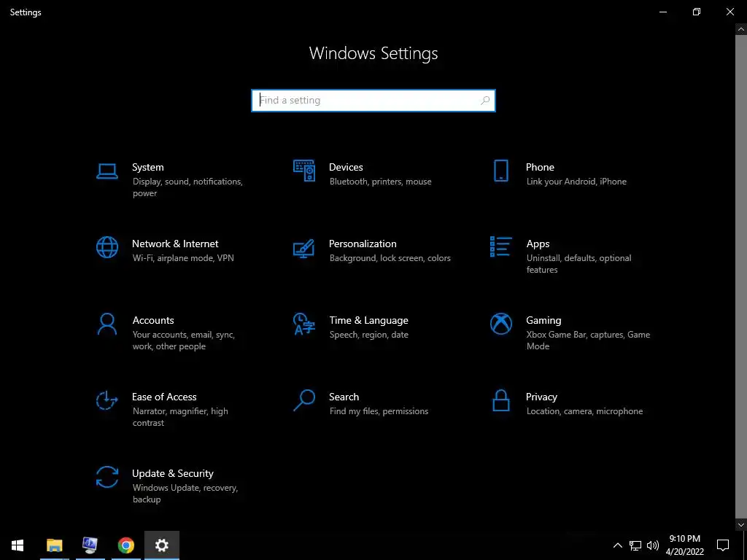This screenshot has width=747, height=560.
Task: Open the Network & Internet globe icon
Action: point(107,247)
